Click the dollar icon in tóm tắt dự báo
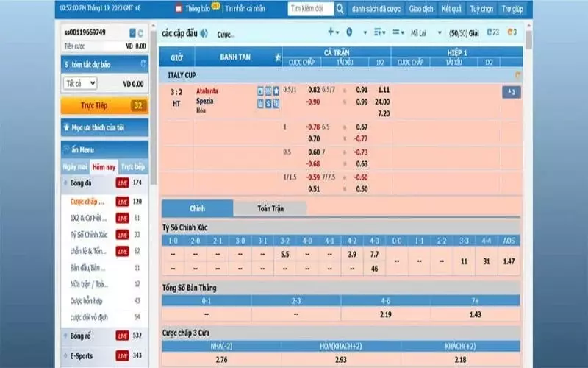The image size is (588, 368). point(66,65)
